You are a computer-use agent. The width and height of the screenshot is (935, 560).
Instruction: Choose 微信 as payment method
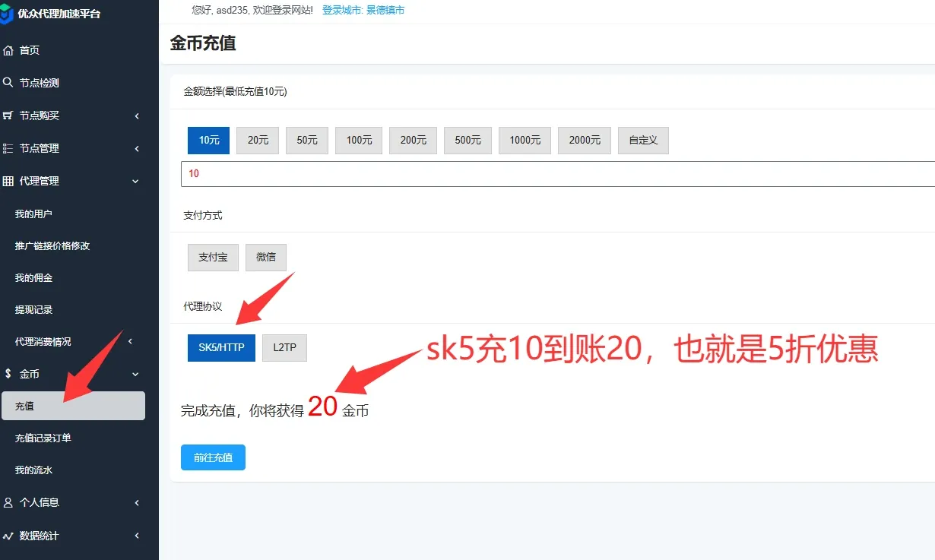pos(266,258)
